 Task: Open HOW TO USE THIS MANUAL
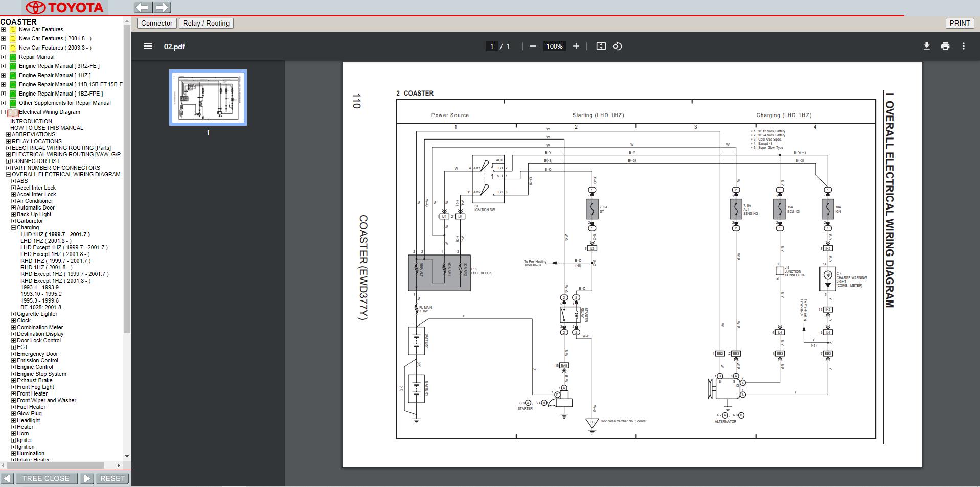point(47,128)
